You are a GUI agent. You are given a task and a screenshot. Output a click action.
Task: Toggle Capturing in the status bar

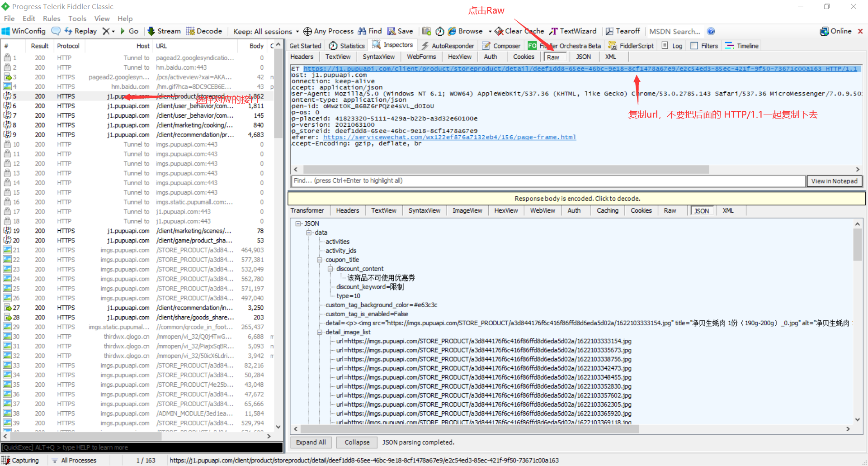click(21, 461)
